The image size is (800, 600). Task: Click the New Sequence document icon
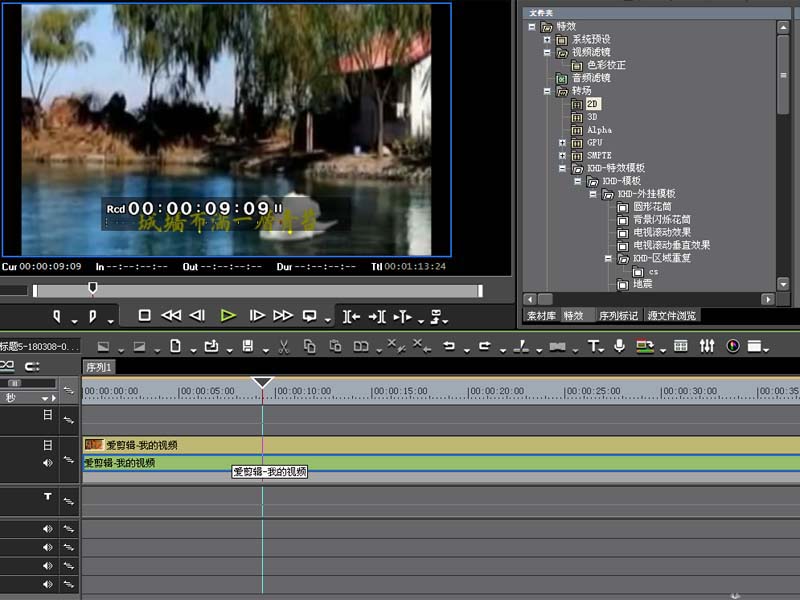point(175,346)
